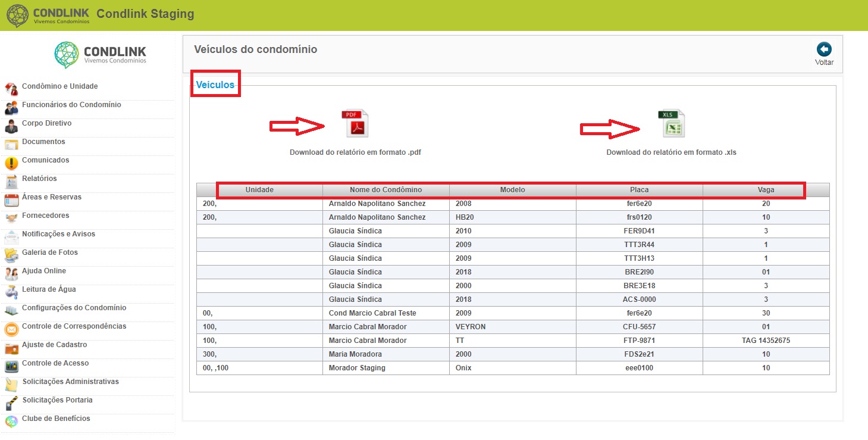Select the plate cell TTT3H13
This screenshot has height=440, width=868.
[640, 258]
